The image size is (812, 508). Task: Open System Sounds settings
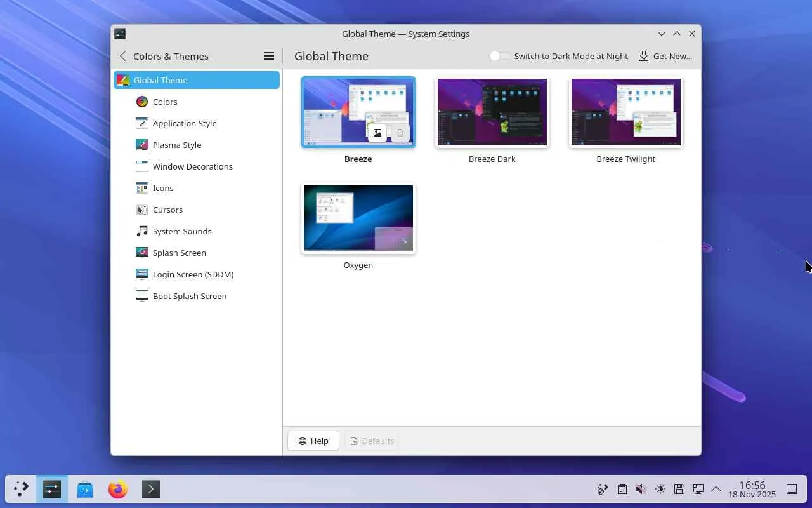point(197,231)
